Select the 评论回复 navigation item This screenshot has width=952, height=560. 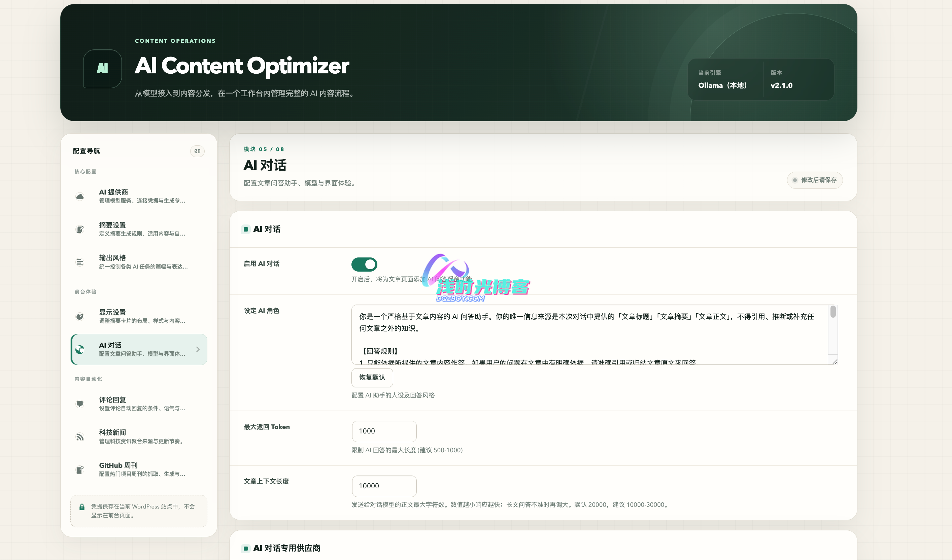[139, 404]
